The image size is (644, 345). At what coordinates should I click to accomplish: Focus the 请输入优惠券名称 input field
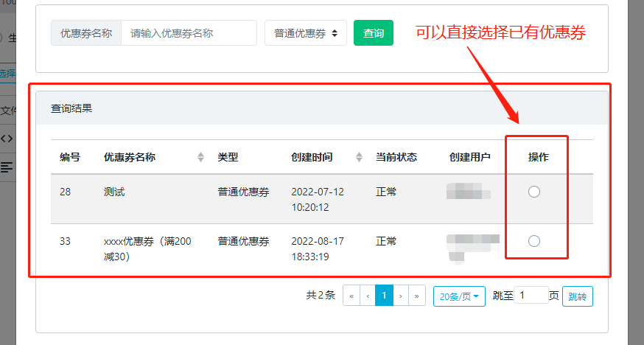[x=189, y=33]
